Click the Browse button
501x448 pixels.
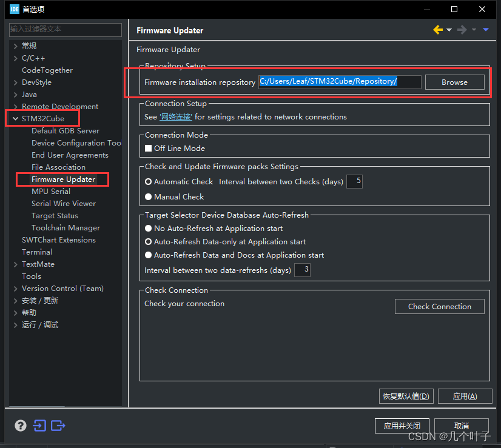[x=455, y=82]
